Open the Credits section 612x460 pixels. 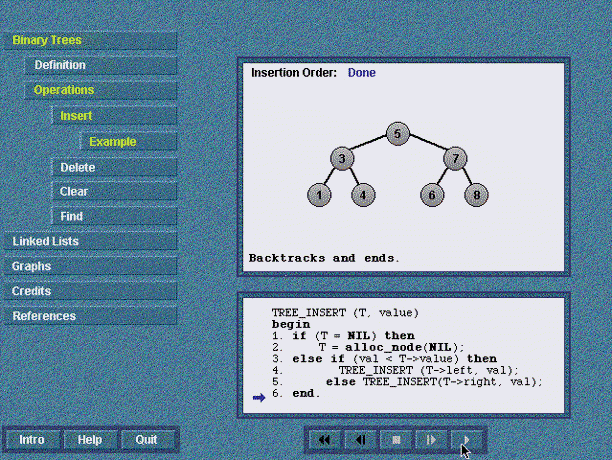[x=90, y=291]
